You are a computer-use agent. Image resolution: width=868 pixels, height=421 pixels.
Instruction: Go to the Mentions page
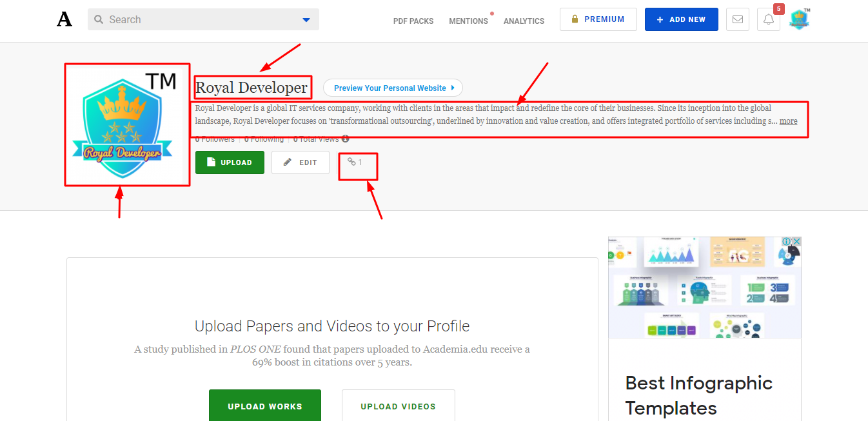(468, 21)
